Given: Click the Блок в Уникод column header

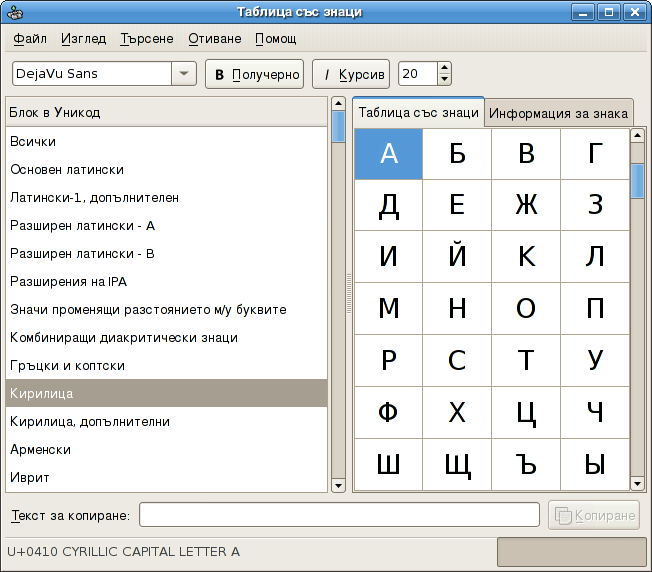Looking at the screenshot, I should [x=166, y=112].
